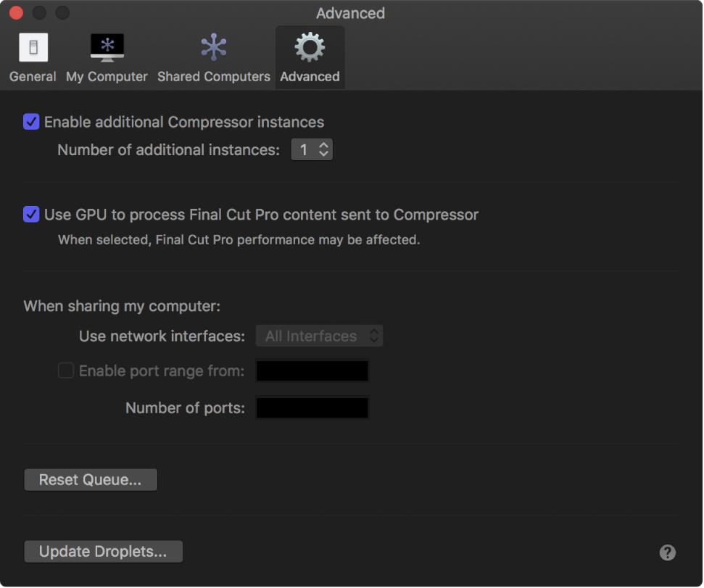Click the General switch icon
The width and height of the screenshot is (704, 588).
coord(33,48)
